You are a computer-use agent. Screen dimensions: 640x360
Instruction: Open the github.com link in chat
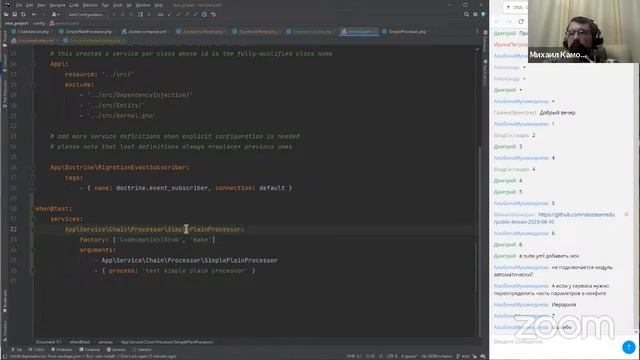click(555, 218)
